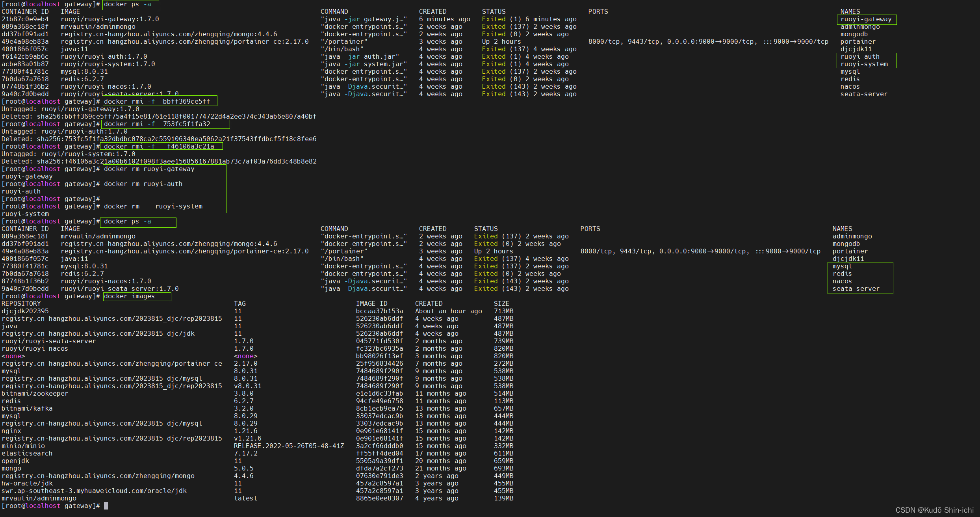Click container ID f6142cb9ab6c

(25, 57)
